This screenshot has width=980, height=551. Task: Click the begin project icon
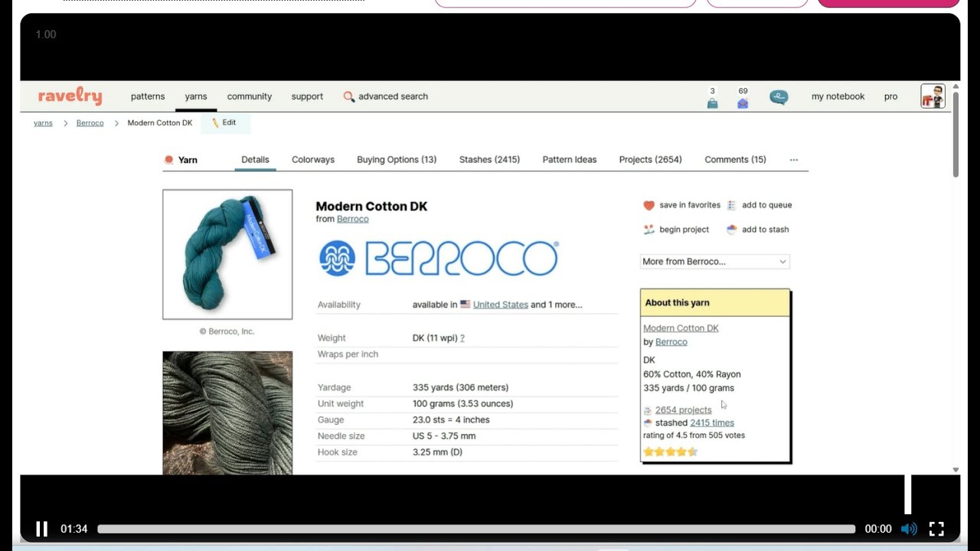pos(648,230)
